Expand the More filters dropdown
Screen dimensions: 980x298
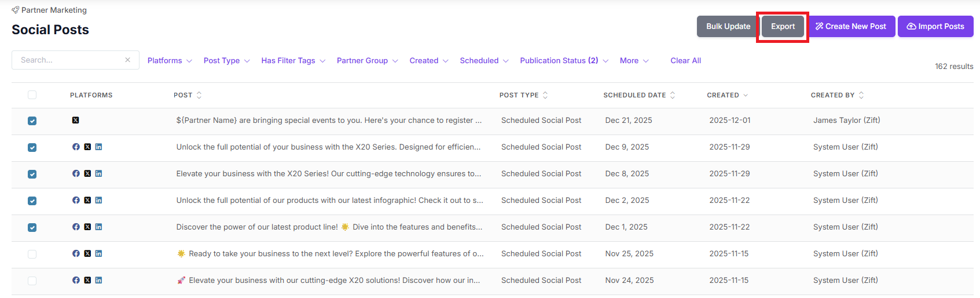634,60
